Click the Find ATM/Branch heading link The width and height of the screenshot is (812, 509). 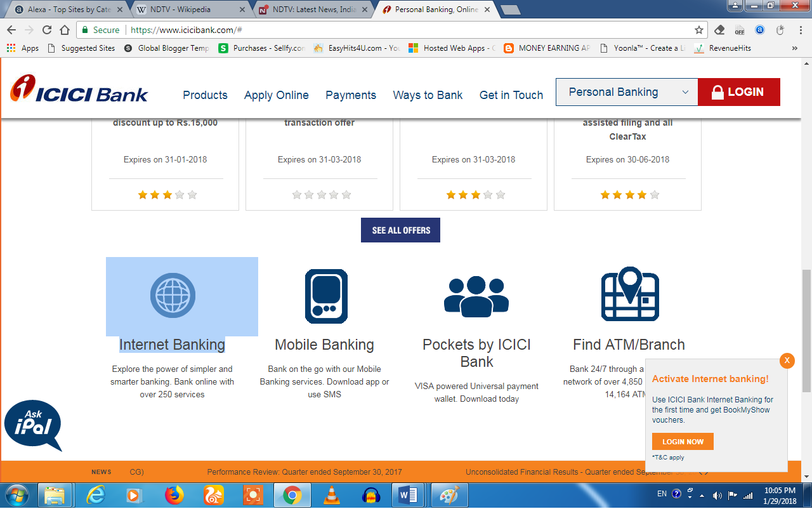pyautogui.click(x=629, y=345)
